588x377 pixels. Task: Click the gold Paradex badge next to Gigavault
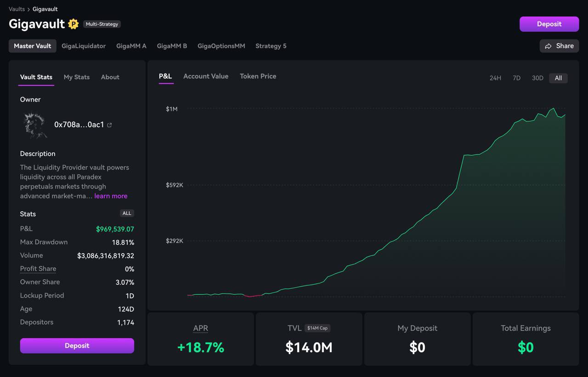point(73,24)
